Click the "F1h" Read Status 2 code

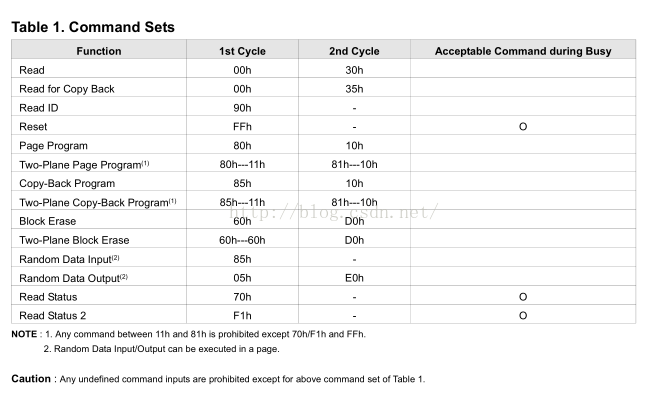pos(242,315)
